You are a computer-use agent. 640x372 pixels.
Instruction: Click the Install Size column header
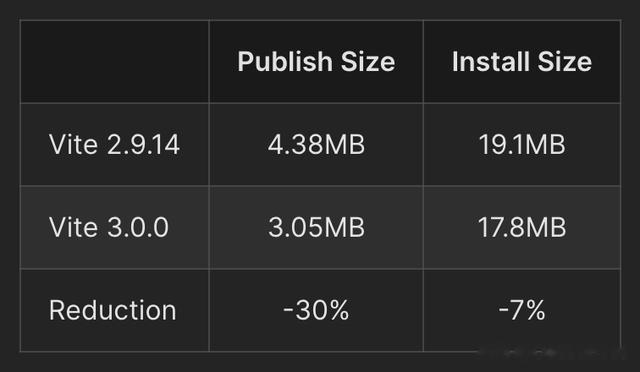point(522,62)
